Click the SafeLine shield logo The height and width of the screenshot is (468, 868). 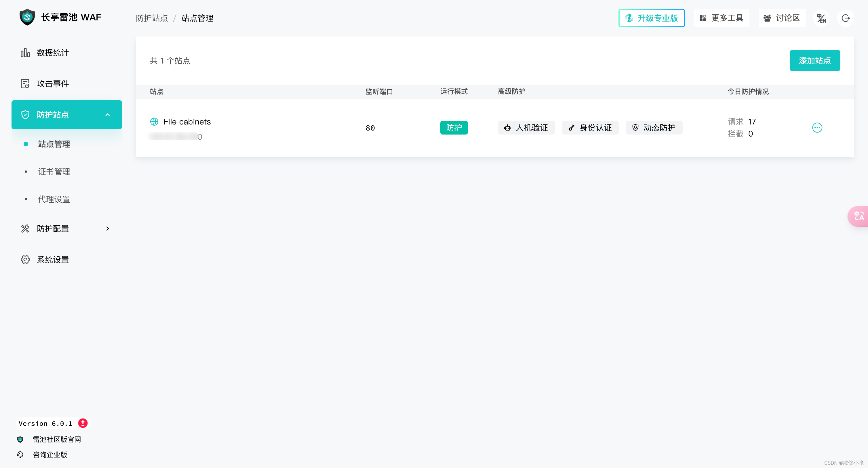[x=27, y=17]
